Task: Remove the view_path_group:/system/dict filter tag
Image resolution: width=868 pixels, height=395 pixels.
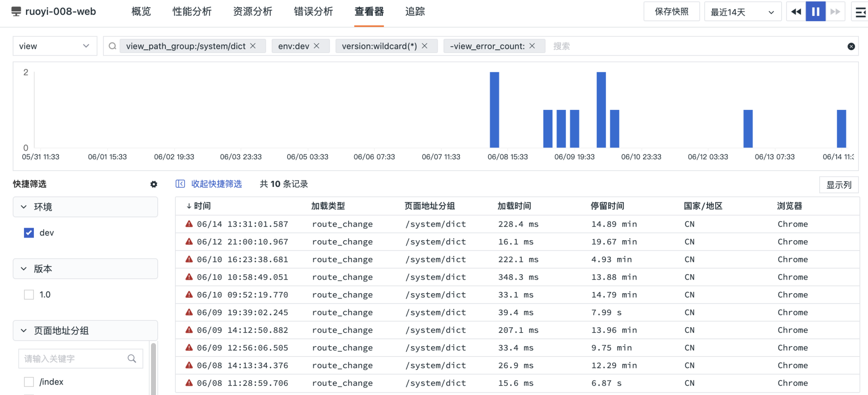Action: (253, 46)
